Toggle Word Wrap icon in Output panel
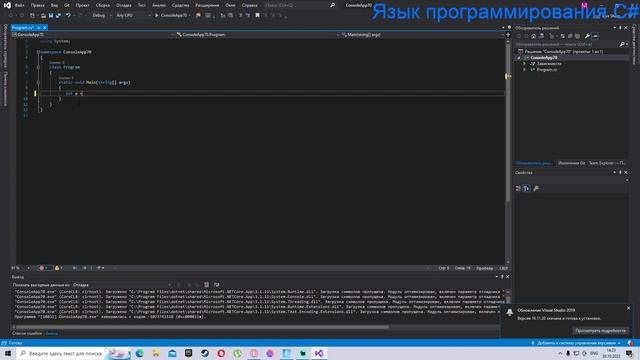This screenshot has width=640, height=360. (x=216, y=284)
